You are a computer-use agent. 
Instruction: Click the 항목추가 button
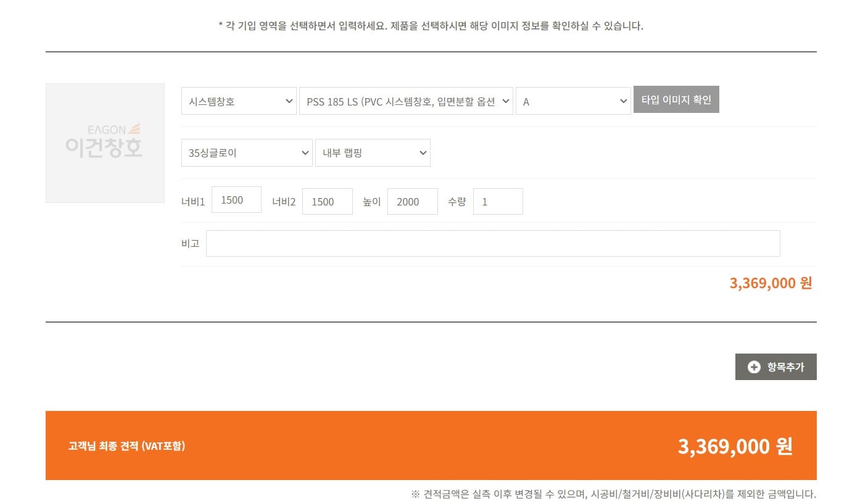775,366
